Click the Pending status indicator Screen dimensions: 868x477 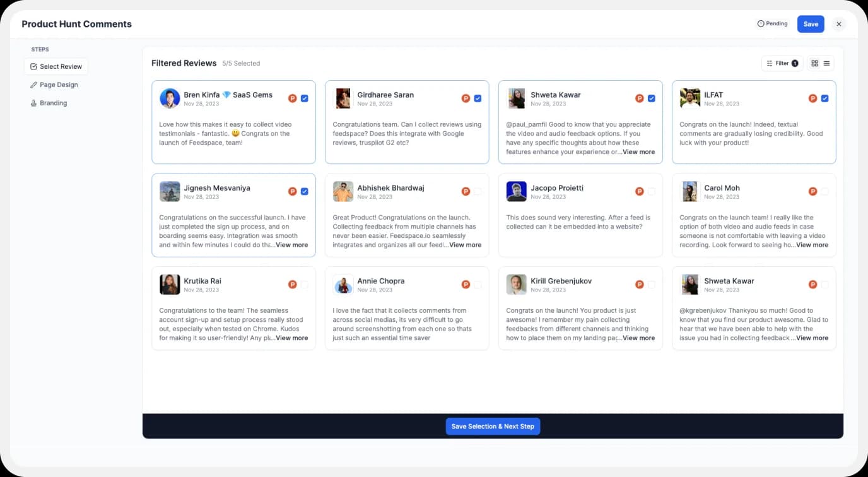772,23
